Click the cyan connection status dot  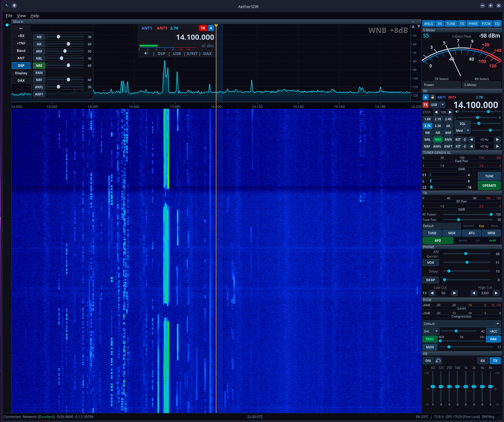click(x=7, y=25)
